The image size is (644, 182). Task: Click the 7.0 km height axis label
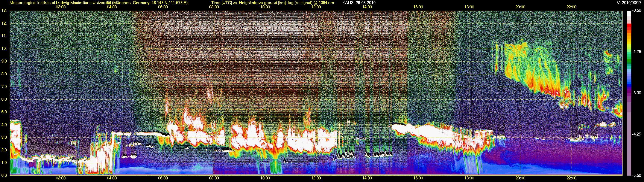pyautogui.click(x=4, y=87)
